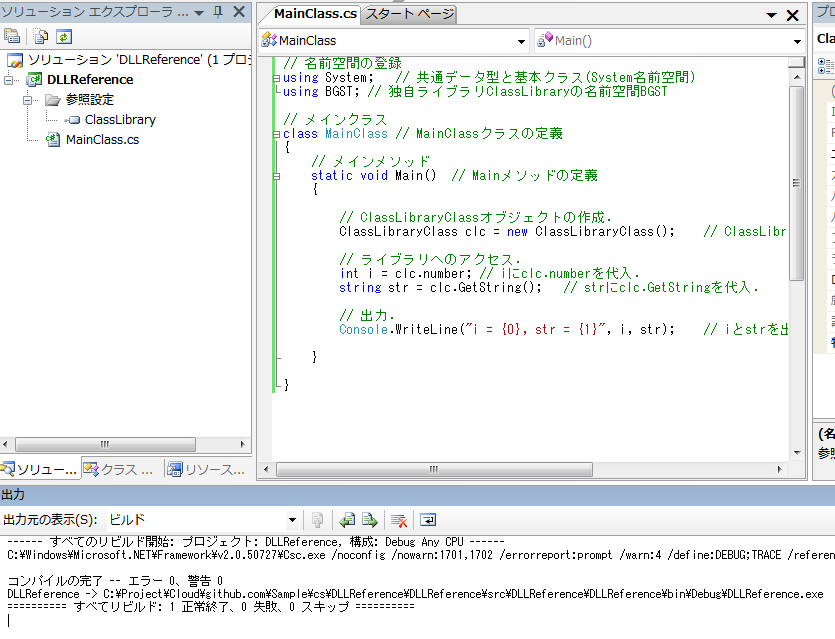Open the Main() member dropdown

[x=797, y=41]
